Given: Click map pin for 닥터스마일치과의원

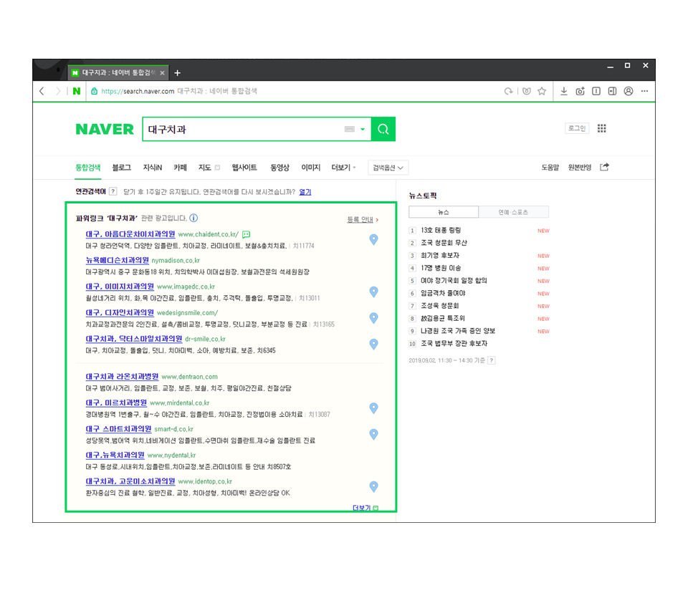Looking at the screenshot, I should pos(373,345).
